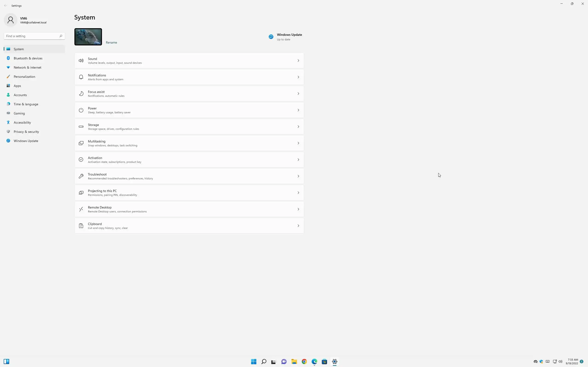
Task: Expand the Storage chevron arrow
Action: [x=298, y=127]
